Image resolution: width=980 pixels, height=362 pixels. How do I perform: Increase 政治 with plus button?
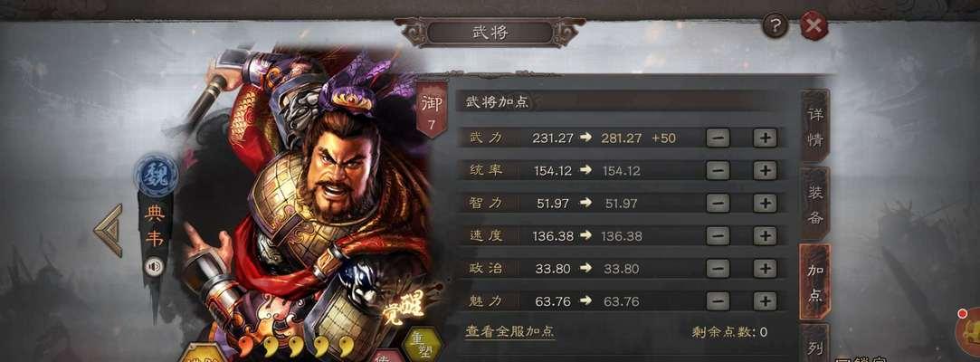click(x=765, y=268)
